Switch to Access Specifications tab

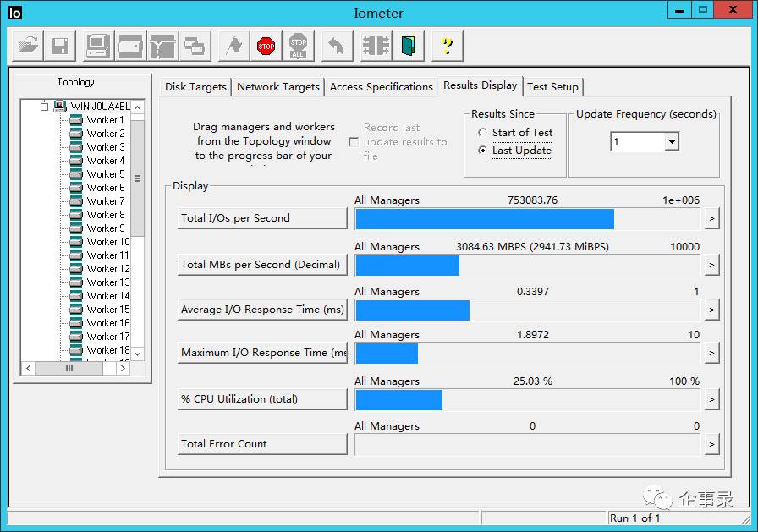(x=381, y=87)
